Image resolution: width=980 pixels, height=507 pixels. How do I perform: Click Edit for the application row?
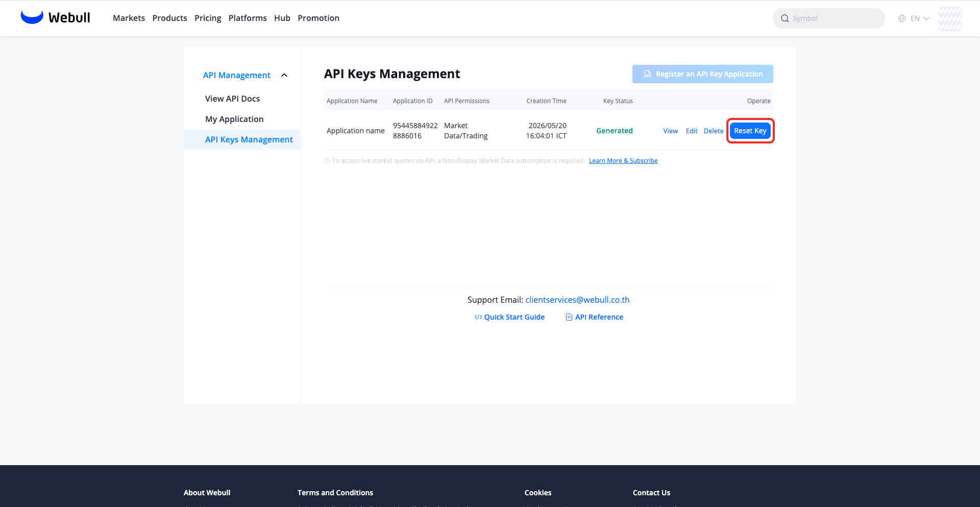click(x=692, y=131)
